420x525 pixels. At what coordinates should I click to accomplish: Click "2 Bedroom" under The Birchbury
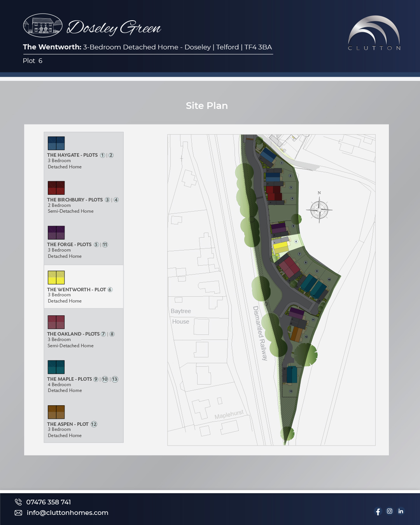pos(59,205)
